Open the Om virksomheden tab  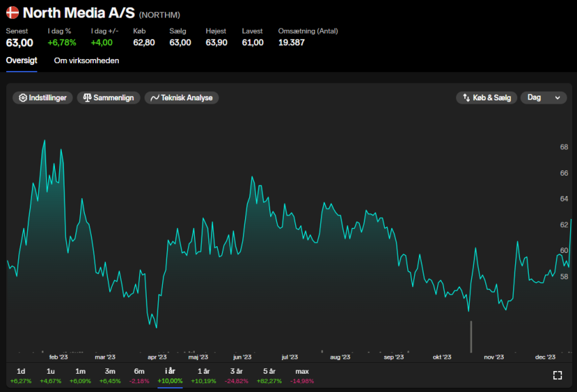[86, 60]
